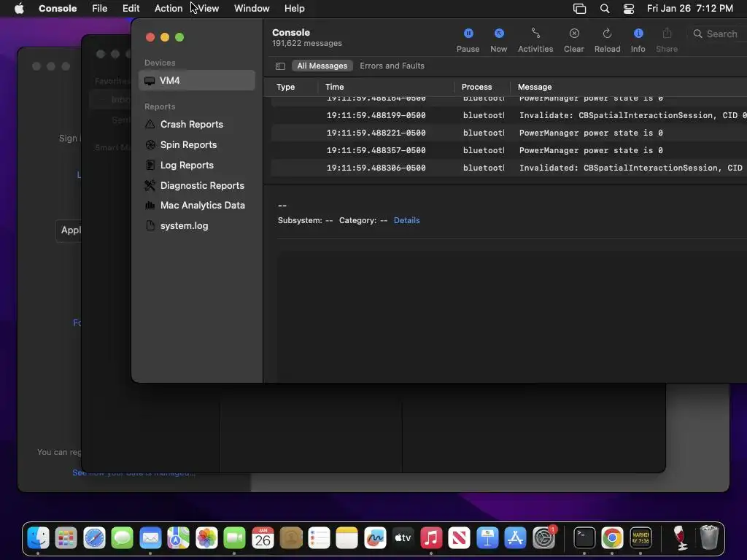Select row with time 19:11:59.488221-0500
The image size is (747, 560).
click(x=508, y=133)
